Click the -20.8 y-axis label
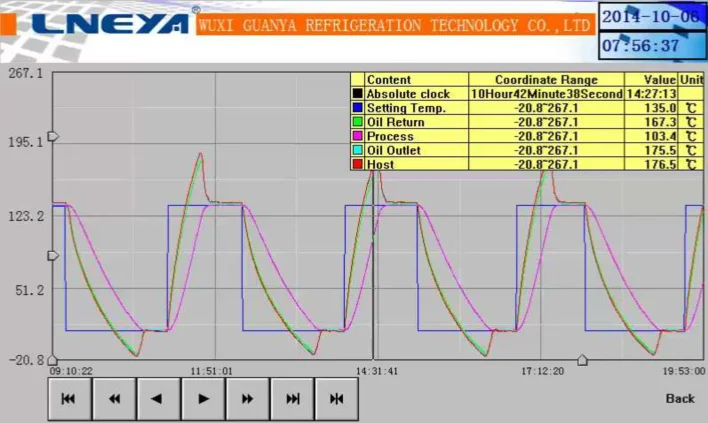The image size is (708, 423). click(27, 360)
